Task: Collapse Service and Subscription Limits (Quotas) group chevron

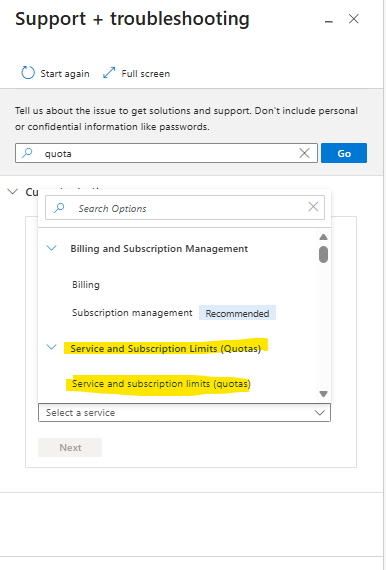Action: click(52, 347)
